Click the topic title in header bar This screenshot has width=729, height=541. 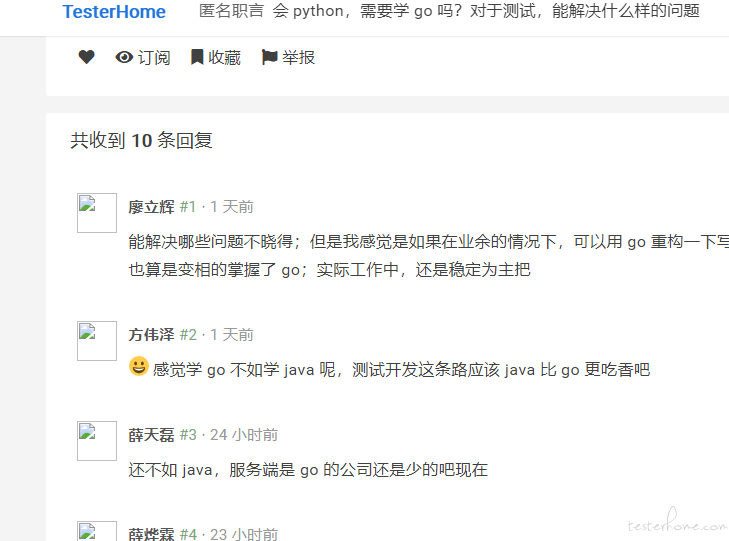click(x=486, y=11)
